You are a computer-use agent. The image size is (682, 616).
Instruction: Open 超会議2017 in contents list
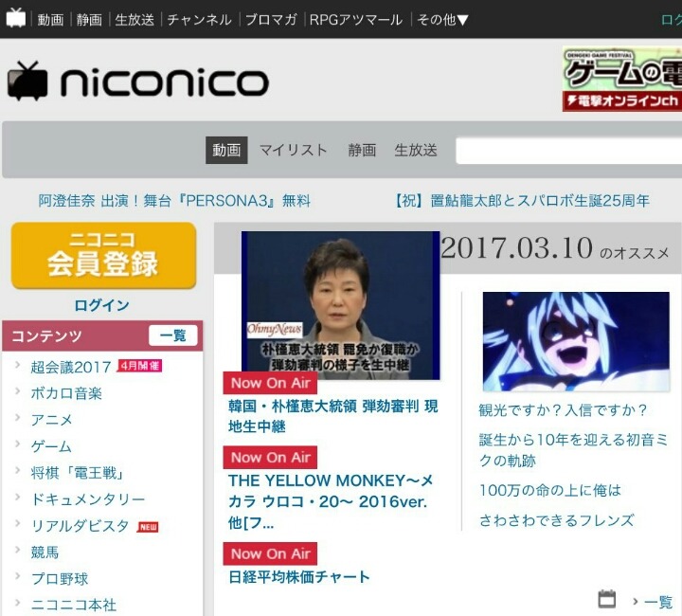click(x=71, y=367)
